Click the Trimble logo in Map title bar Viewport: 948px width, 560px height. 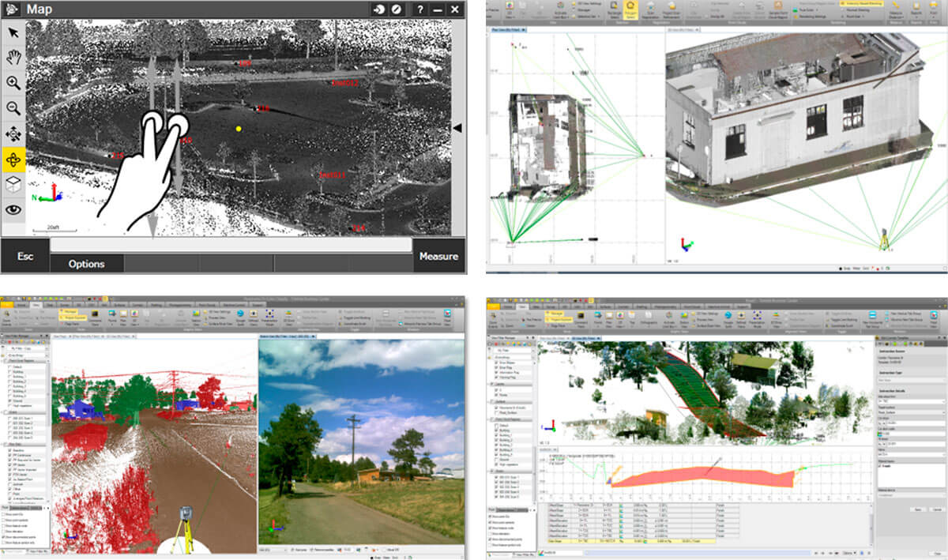(13, 9)
